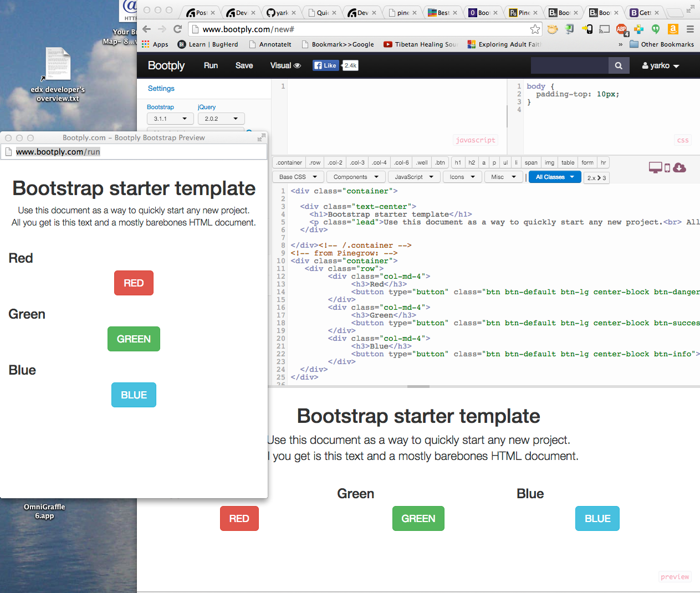Viewport: 700px width, 593px height.
Task: Switch to the Best browser tab
Action: [x=443, y=12]
